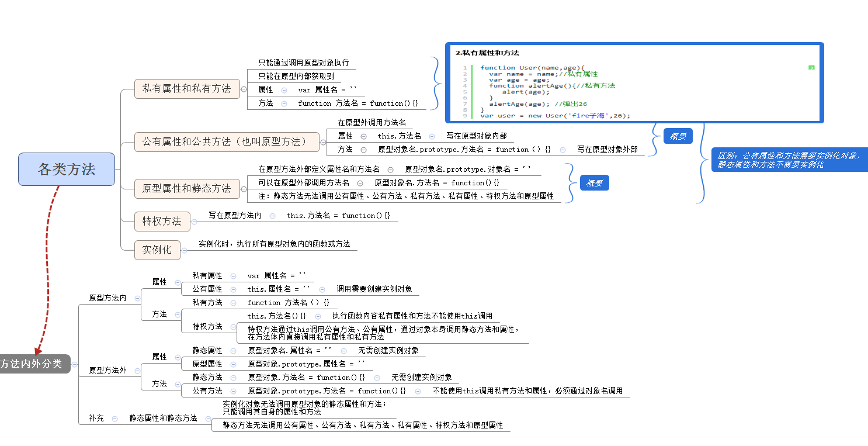868x446 pixels.
Task: Collapse the this.方法名 node before 写在原型对象内部
Action: [x=432, y=136]
